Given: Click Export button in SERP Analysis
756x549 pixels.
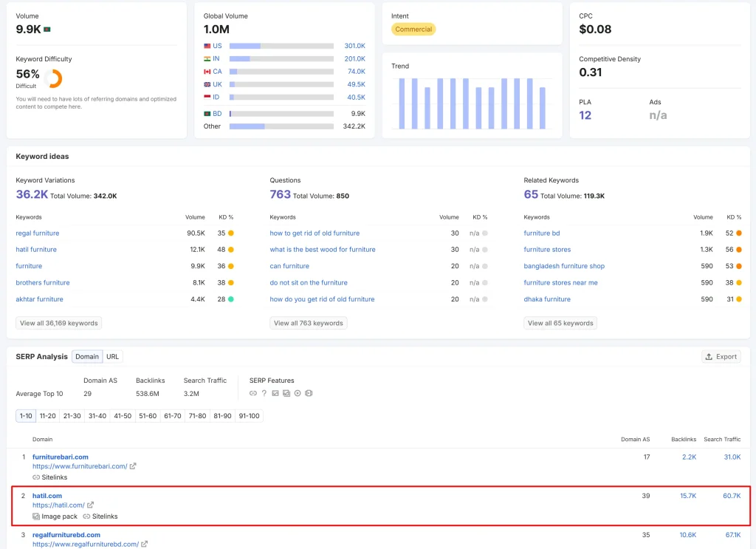Looking at the screenshot, I should pos(721,356).
